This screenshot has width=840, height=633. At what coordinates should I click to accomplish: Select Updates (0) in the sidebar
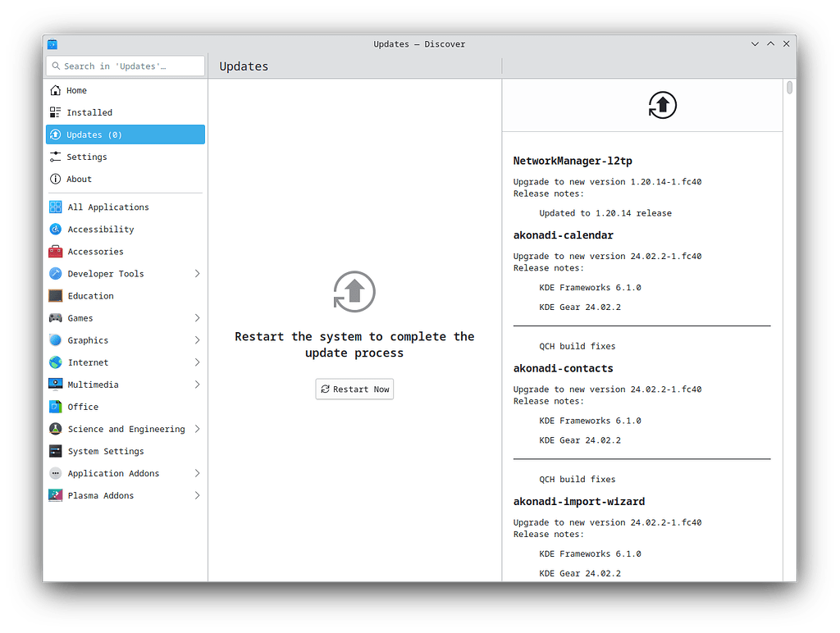[x=125, y=134]
